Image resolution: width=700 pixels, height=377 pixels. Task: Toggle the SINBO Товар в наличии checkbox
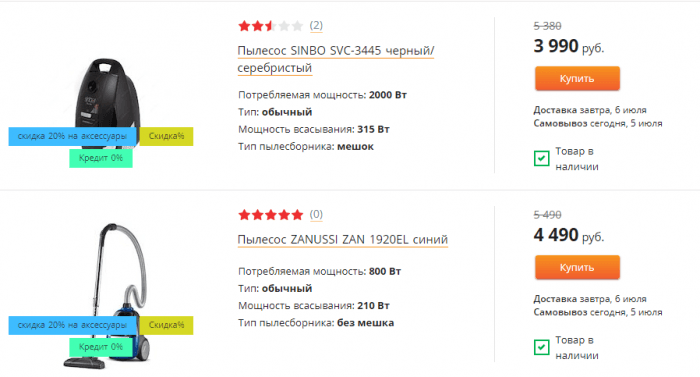542,158
